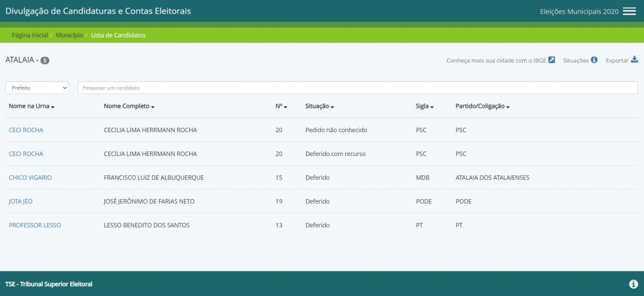This screenshot has height=296, width=644.
Task: Click the IBGE external link icon
Action: point(551,60)
